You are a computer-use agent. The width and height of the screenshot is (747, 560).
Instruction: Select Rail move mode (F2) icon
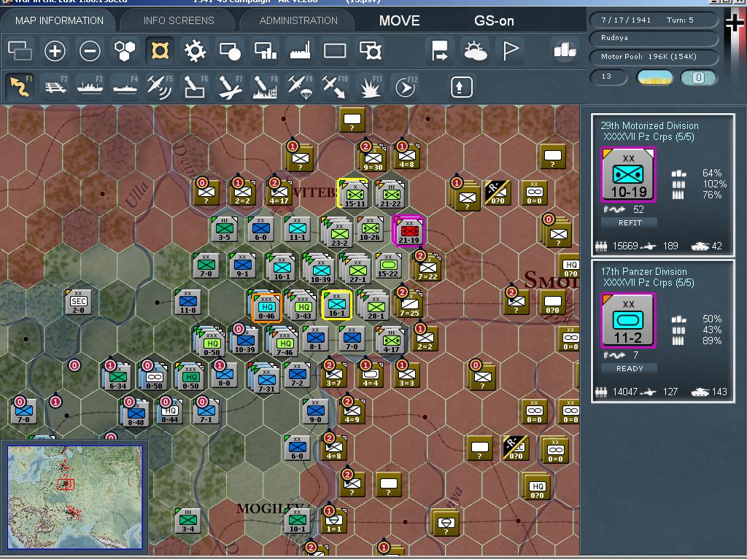(55, 87)
